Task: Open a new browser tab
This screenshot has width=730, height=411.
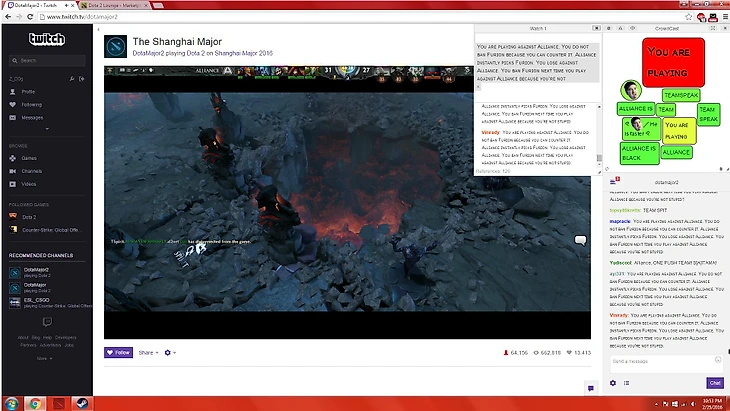Action: (x=158, y=6)
